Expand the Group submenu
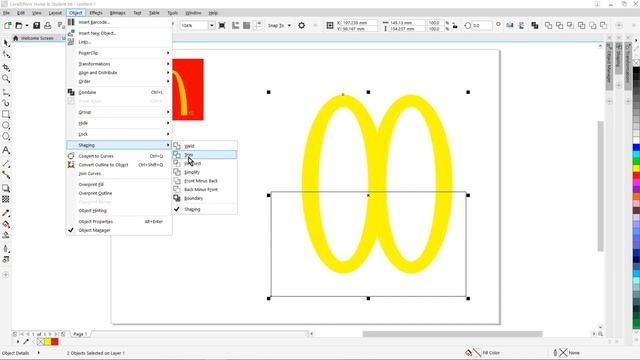640x360 pixels. tap(119, 112)
